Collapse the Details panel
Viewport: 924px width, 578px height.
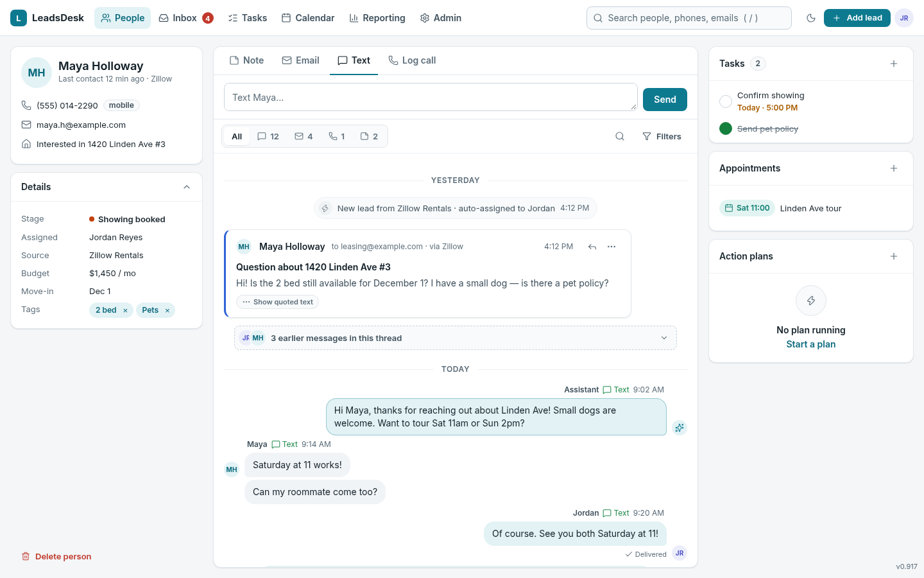187,187
